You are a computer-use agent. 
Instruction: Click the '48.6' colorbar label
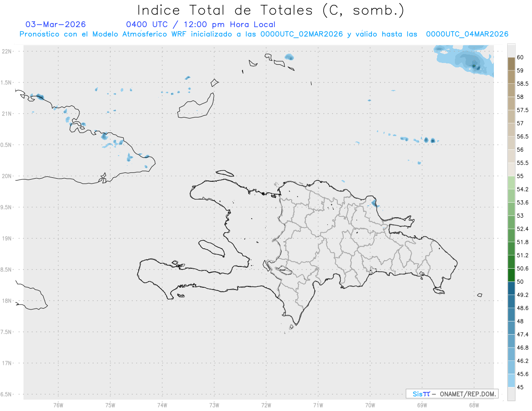point(522,308)
